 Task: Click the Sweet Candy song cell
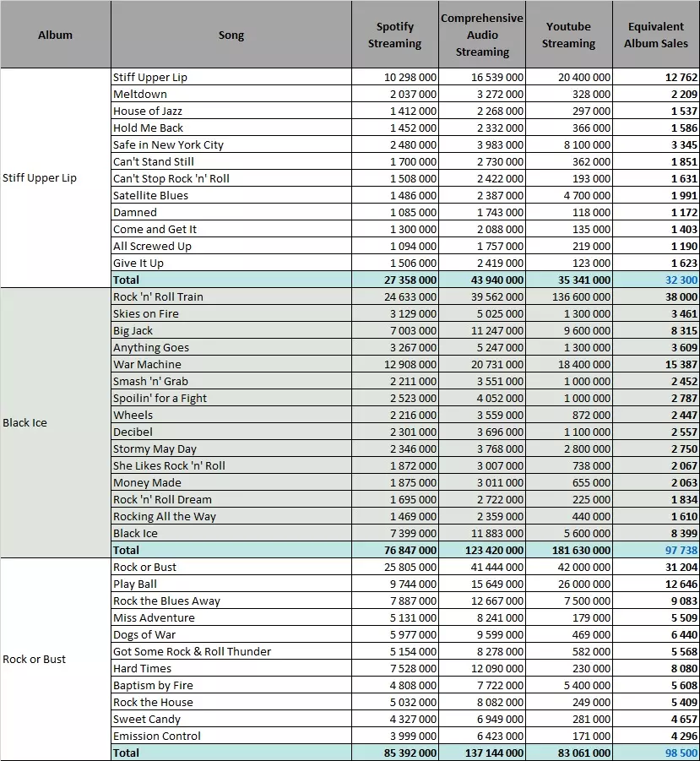pyautogui.click(x=231, y=719)
